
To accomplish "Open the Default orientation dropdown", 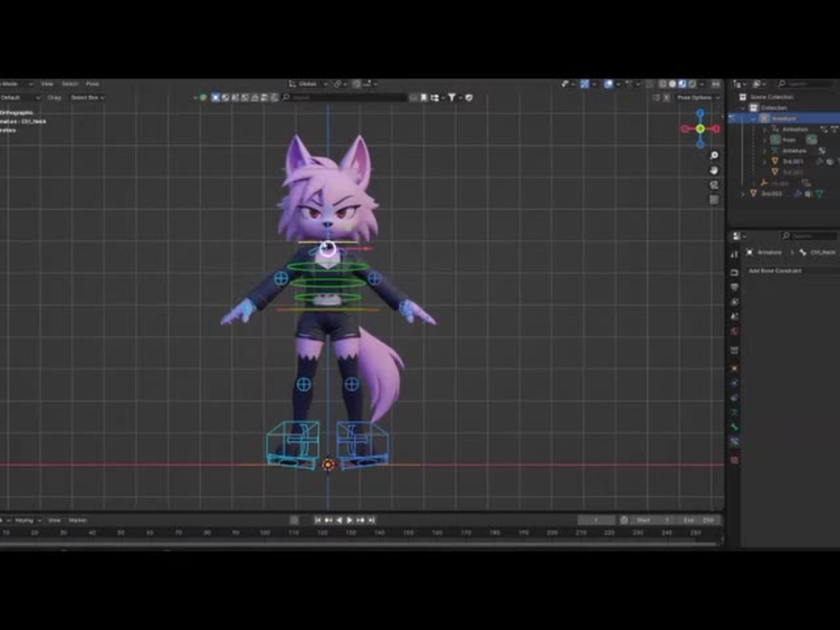I will [x=19, y=97].
